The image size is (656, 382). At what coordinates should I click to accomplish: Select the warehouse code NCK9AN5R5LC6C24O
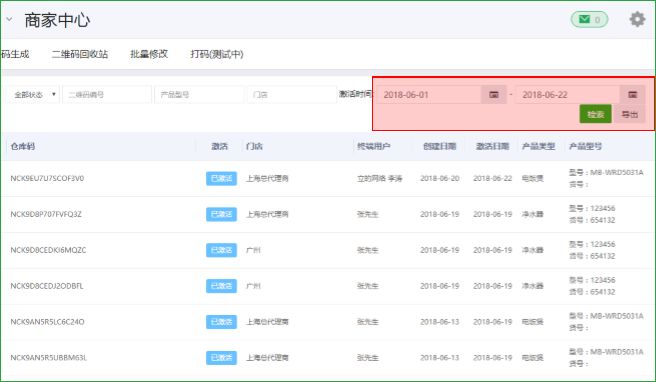click(x=47, y=322)
